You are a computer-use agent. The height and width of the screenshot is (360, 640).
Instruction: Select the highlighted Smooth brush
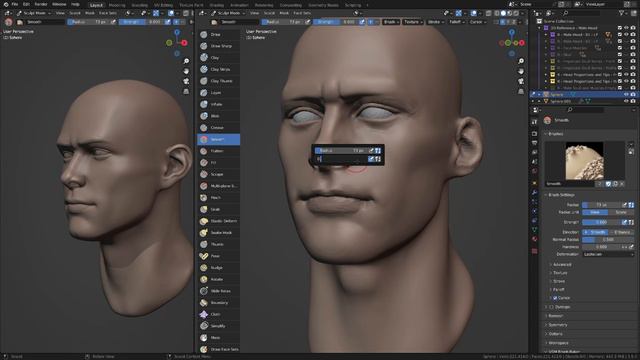point(218,139)
